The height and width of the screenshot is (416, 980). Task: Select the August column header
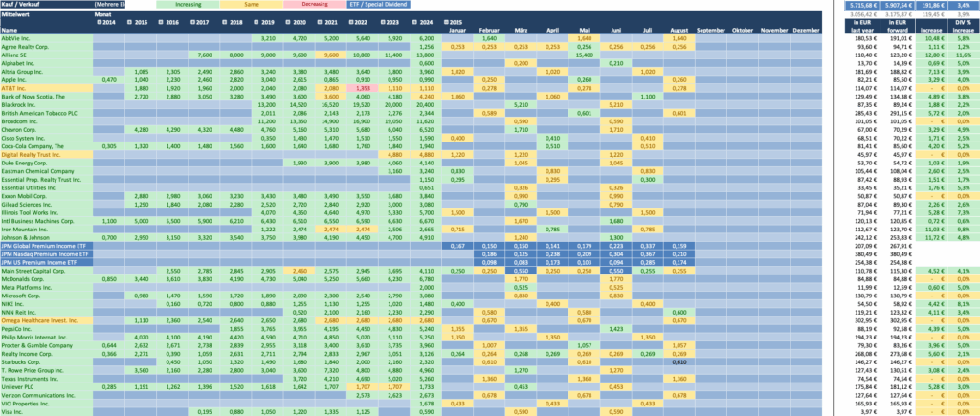click(x=679, y=30)
